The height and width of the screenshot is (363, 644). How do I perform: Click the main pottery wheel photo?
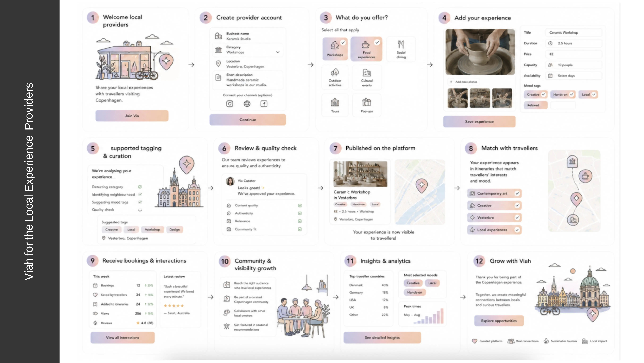tap(480, 52)
